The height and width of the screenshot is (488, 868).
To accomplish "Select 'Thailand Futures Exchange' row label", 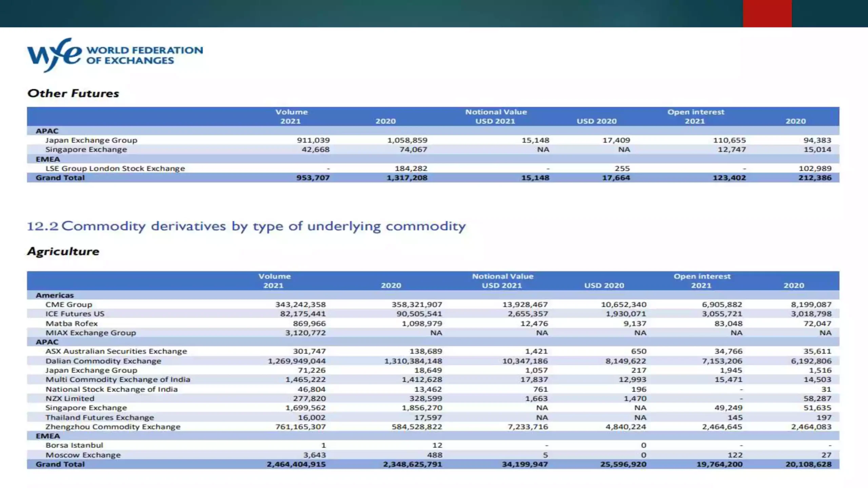I will pos(100,418).
